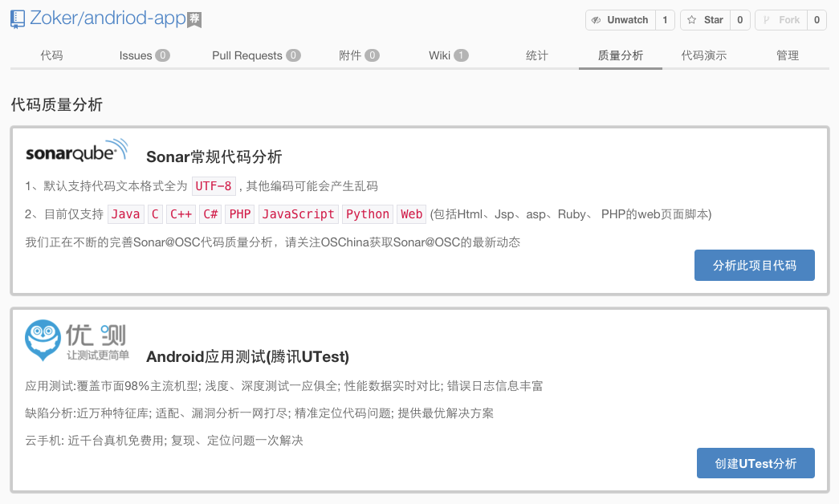Switch to the 附件 tab
The height and width of the screenshot is (504, 839).
pos(359,55)
